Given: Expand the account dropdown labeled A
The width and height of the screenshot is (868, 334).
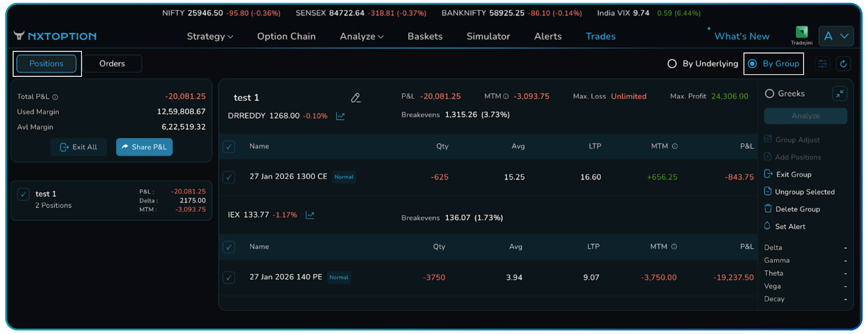Looking at the screenshot, I should [x=836, y=36].
